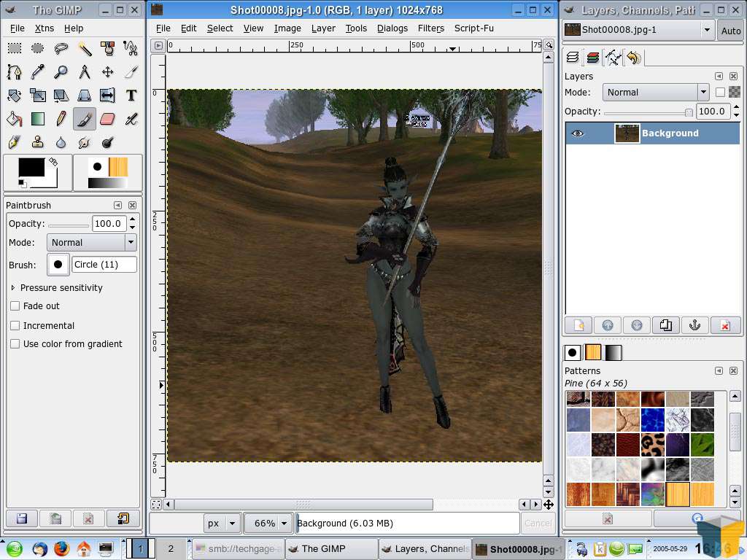Select the Eraser tool

click(x=108, y=119)
